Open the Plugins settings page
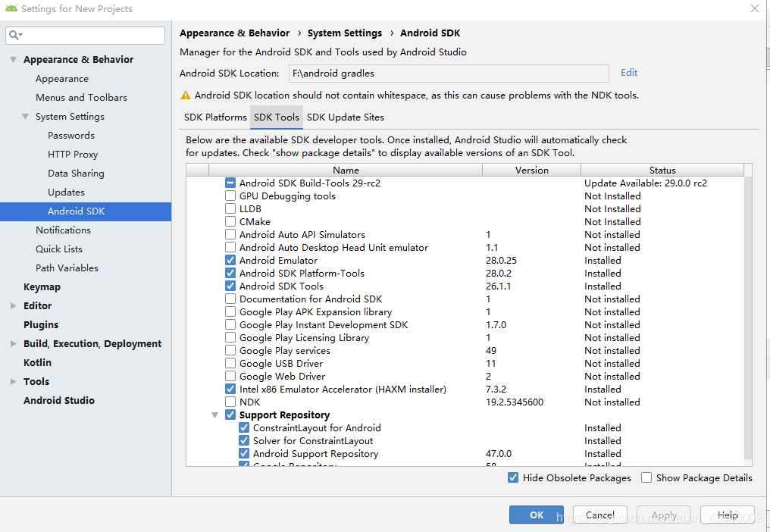Image resolution: width=770 pixels, height=532 pixels. [41, 324]
